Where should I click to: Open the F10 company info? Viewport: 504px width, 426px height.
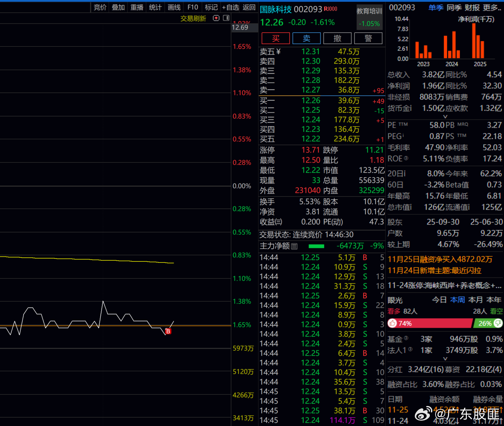click(193, 7)
